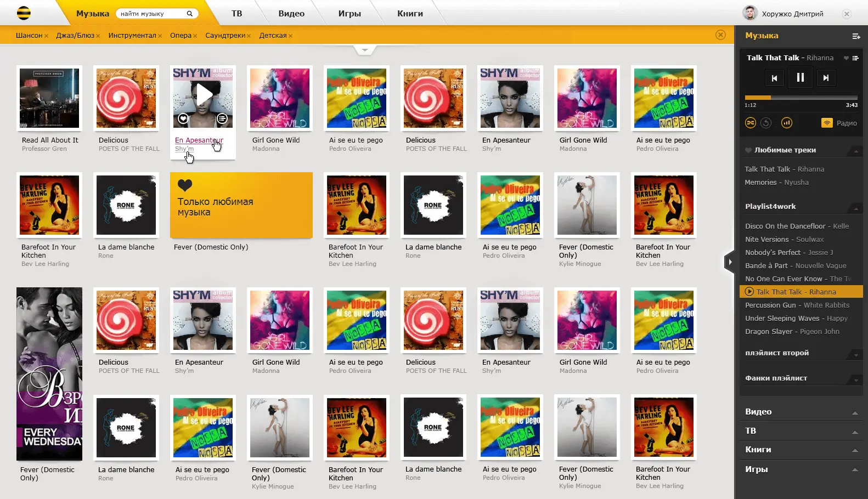Switch to the Книги top tab
Image resolution: width=868 pixels, height=499 pixels.
[x=410, y=13]
